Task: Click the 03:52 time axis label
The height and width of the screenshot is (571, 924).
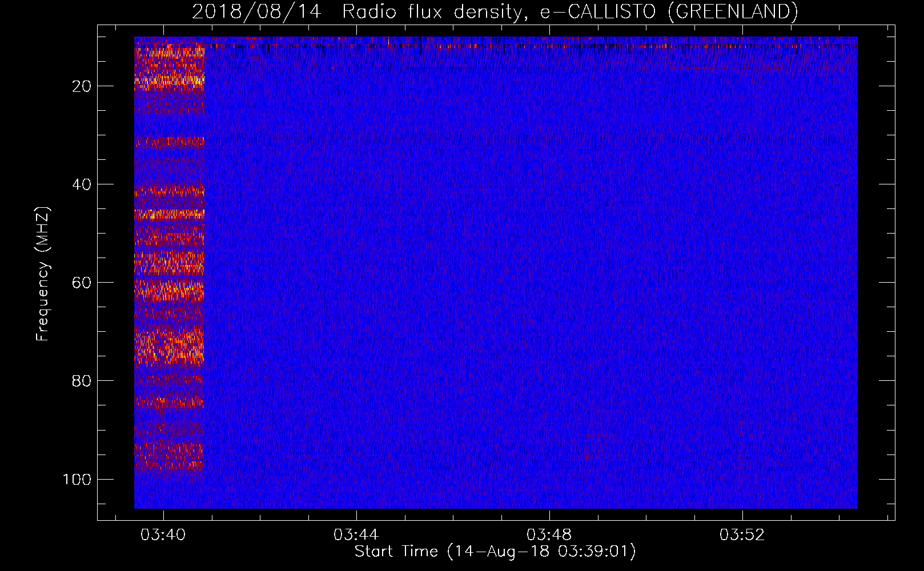Action: click(742, 535)
